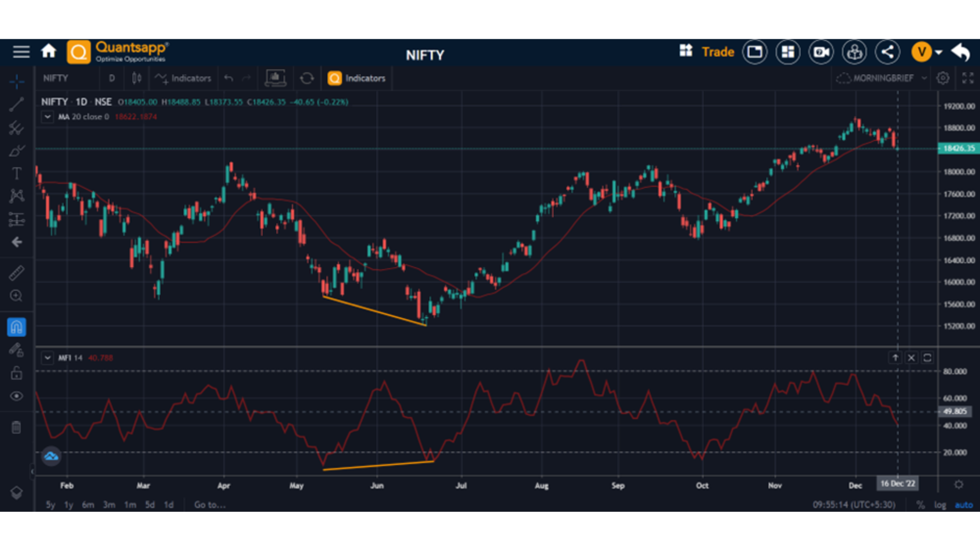Select the 6m time range
The height and width of the screenshot is (551, 980).
point(88,505)
